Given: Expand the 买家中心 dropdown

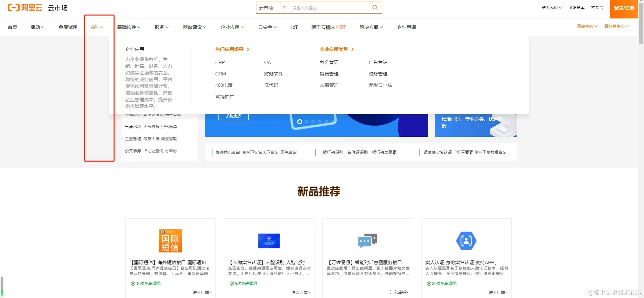Looking at the screenshot, I should tap(587, 26).
